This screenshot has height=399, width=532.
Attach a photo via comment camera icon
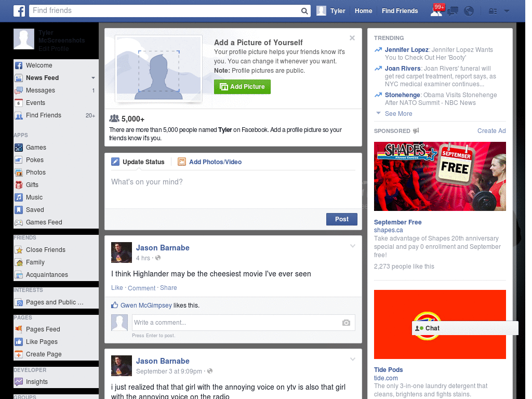click(346, 323)
